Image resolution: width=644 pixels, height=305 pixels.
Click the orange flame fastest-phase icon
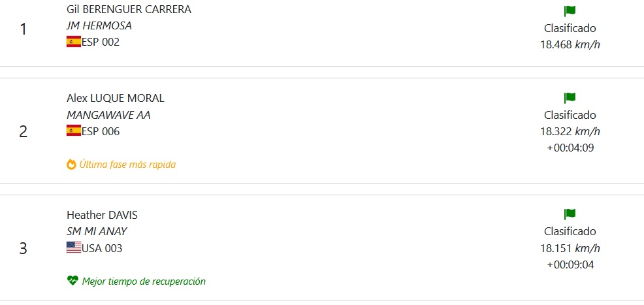pyautogui.click(x=72, y=165)
